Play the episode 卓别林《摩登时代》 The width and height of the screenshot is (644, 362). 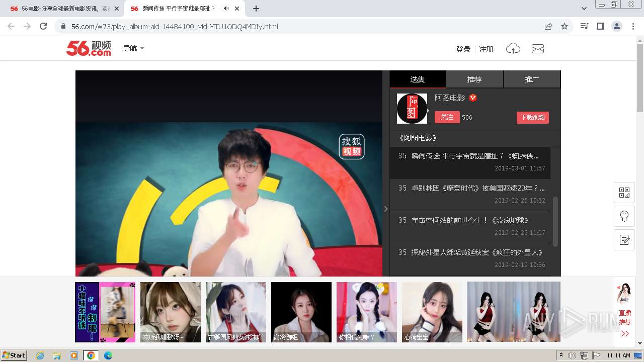[470, 195]
